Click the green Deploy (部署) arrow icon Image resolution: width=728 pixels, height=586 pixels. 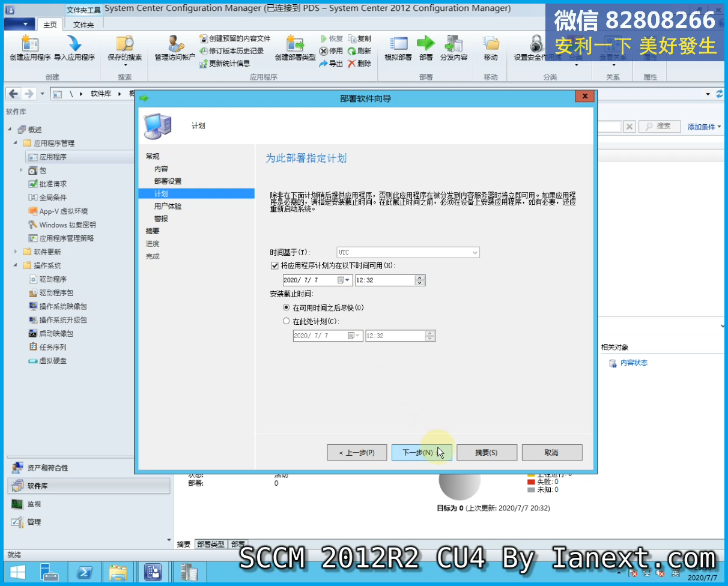[x=426, y=48]
